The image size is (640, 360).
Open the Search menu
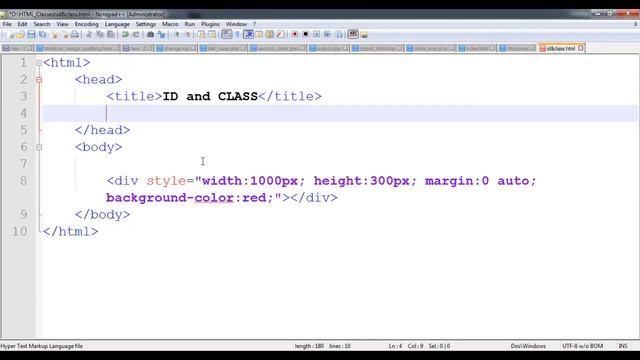[x=42, y=24]
